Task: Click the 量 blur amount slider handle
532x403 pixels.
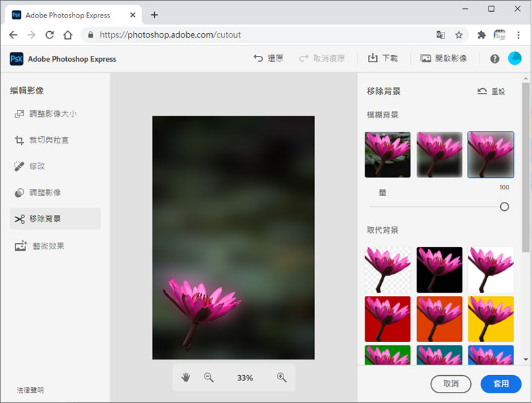Action: [504, 206]
